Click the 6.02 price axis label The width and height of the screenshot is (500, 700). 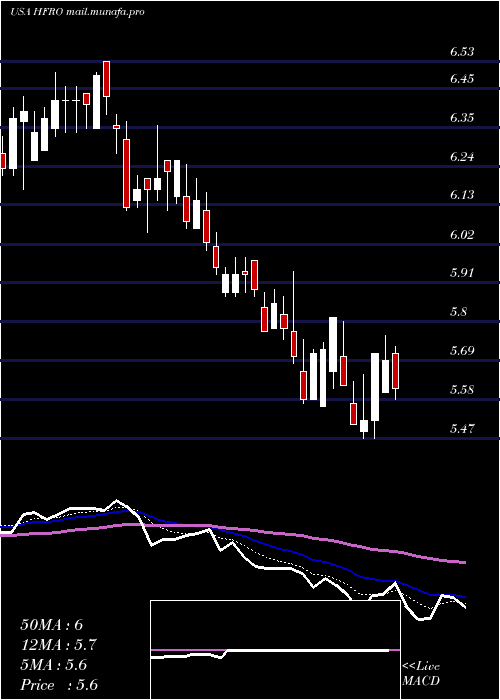[x=462, y=234]
